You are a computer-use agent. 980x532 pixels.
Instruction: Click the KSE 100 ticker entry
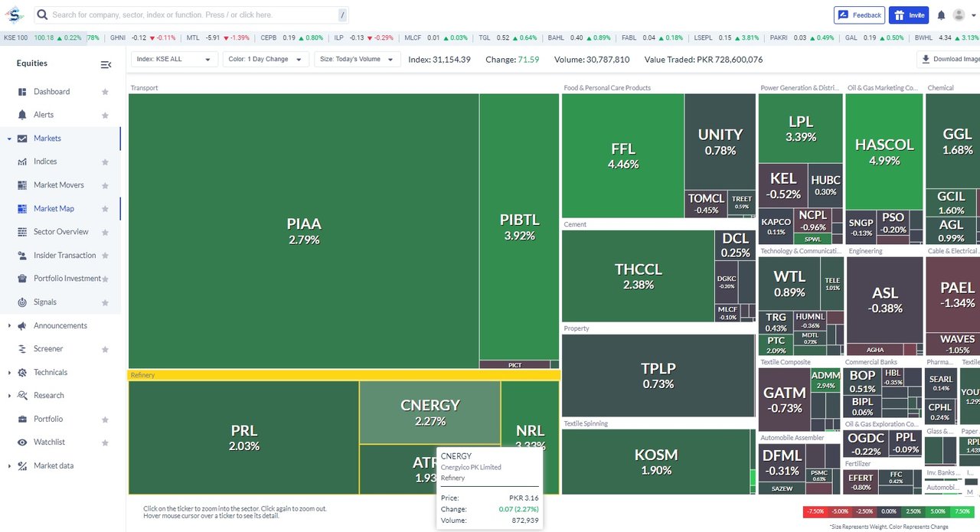42,37
